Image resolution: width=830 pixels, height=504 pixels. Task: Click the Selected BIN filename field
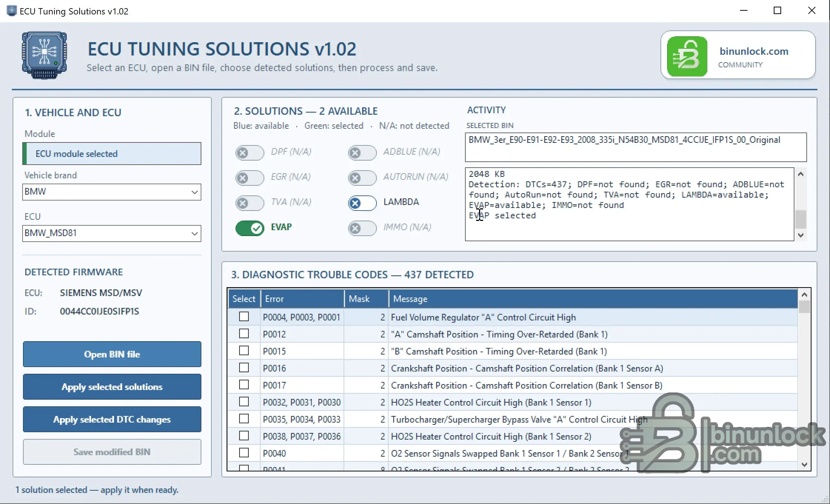[636, 147]
